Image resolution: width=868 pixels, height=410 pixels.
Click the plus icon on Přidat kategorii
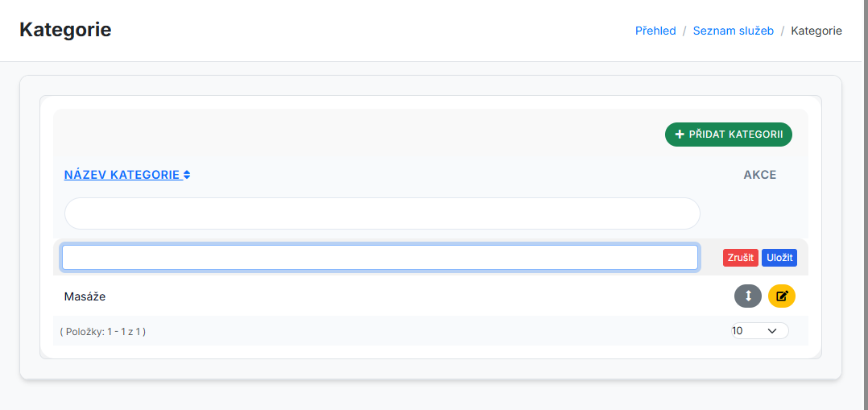pos(680,135)
